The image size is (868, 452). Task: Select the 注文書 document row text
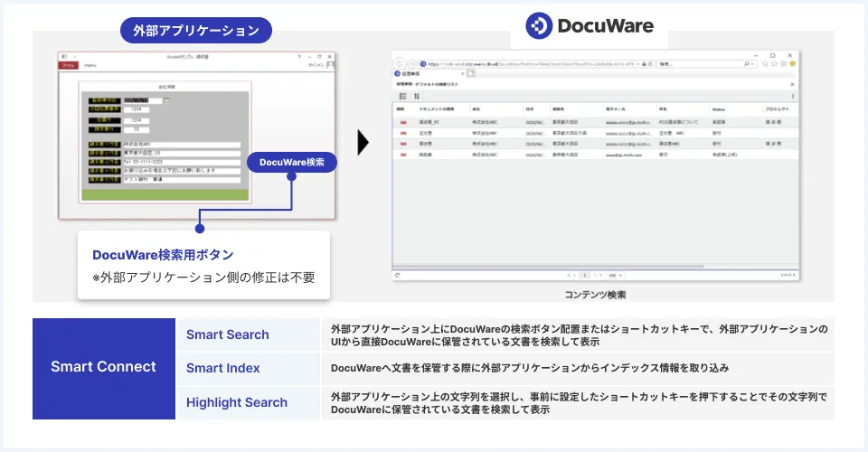click(425, 133)
